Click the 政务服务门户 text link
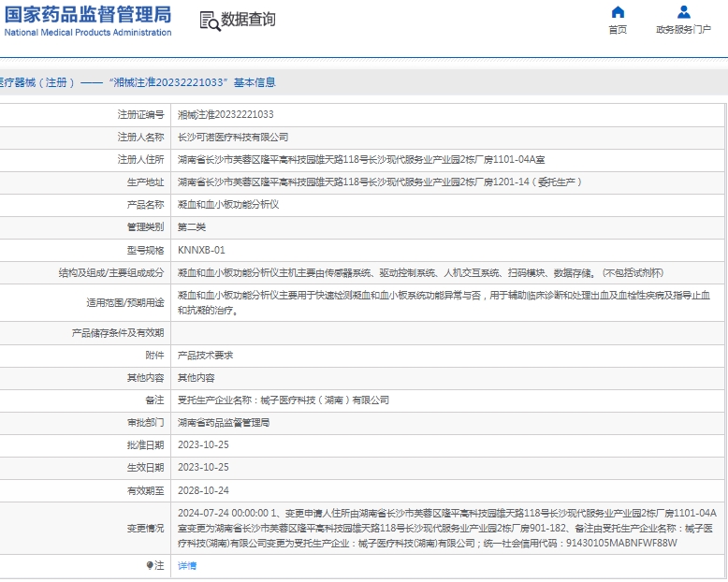The image size is (728, 582). [x=683, y=30]
